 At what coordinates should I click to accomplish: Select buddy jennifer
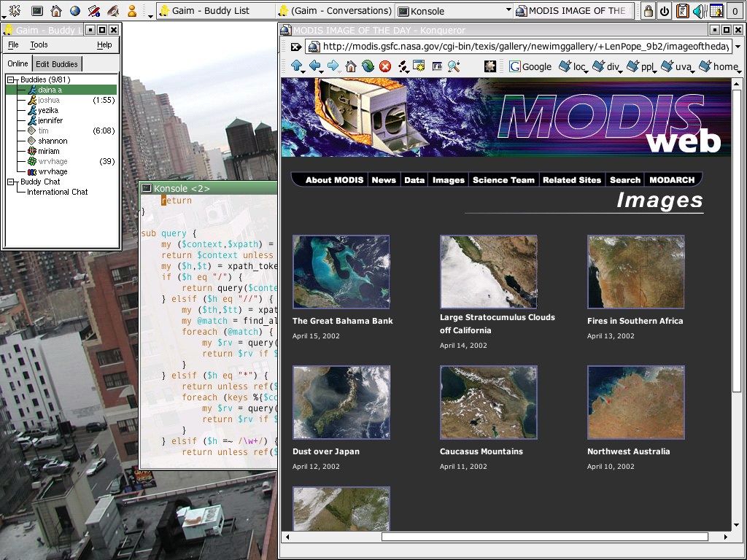coord(61,120)
